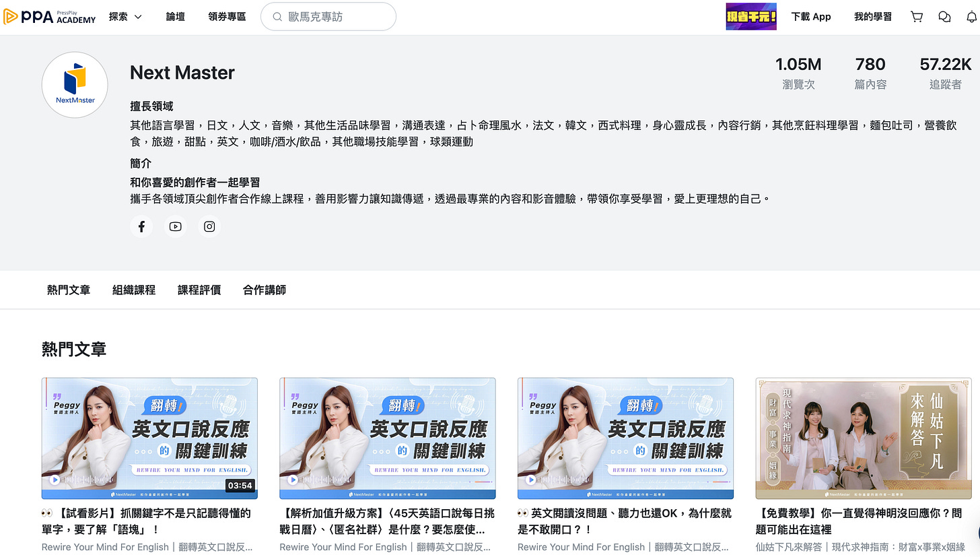Open the chat messages icon
The width and height of the screenshot is (980, 557).
pos(944,17)
